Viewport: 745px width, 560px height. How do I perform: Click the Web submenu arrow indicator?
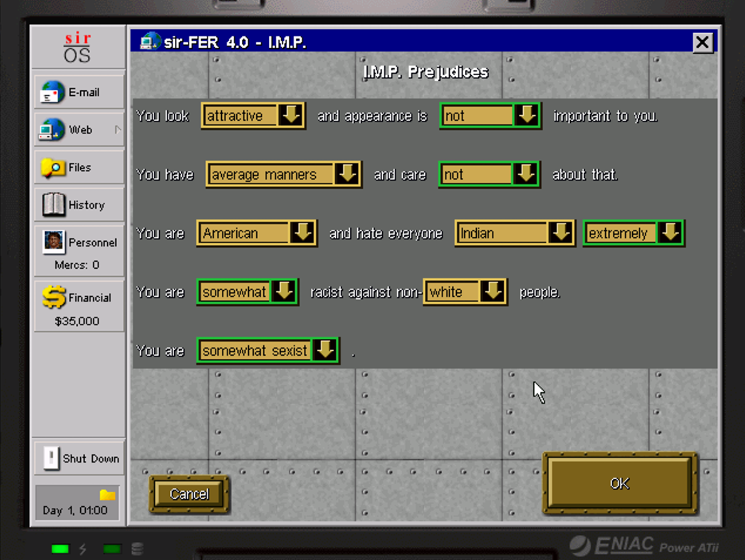pos(117,129)
